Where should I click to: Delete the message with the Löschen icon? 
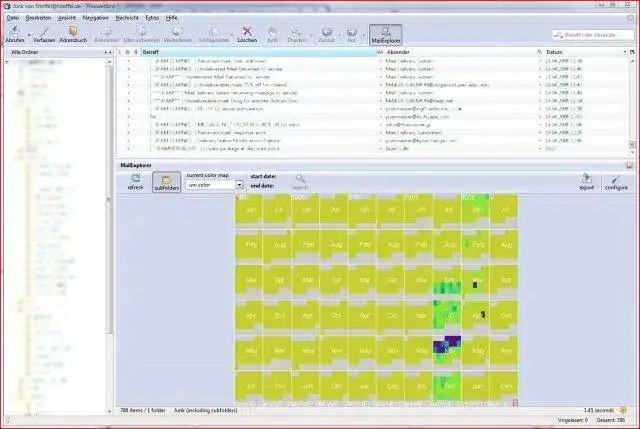[x=247, y=34]
